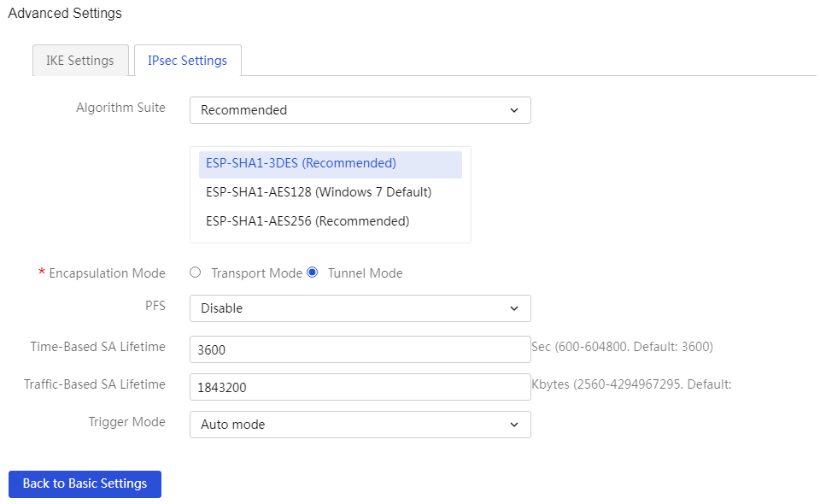
Task: Open the Trigger Mode dropdown
Action: [x=360, y=425]
